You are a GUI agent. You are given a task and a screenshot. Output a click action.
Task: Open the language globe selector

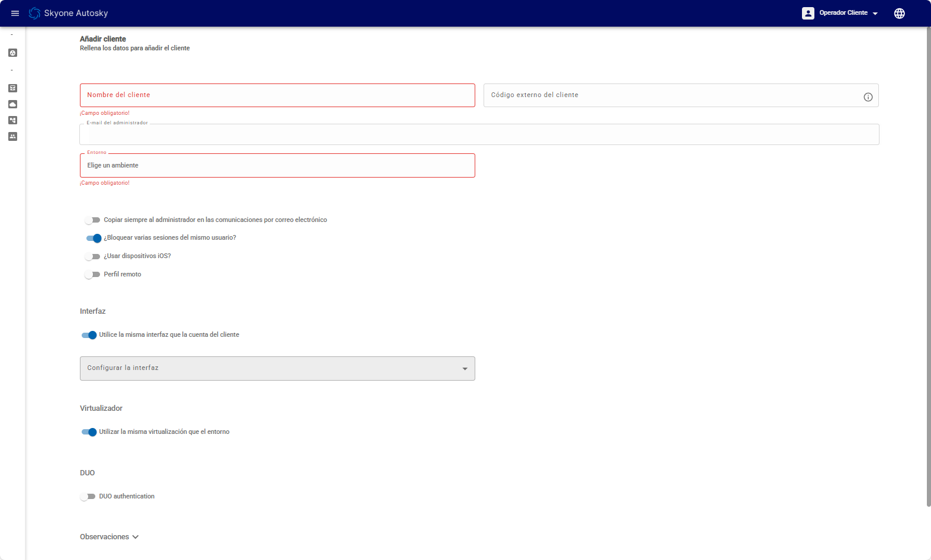tap(899, 13)
